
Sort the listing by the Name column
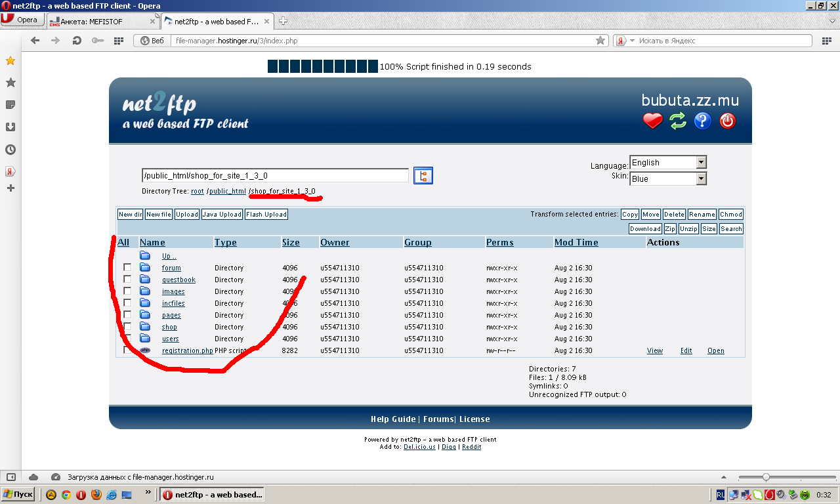pyautogui.click(x=152, y=242)
